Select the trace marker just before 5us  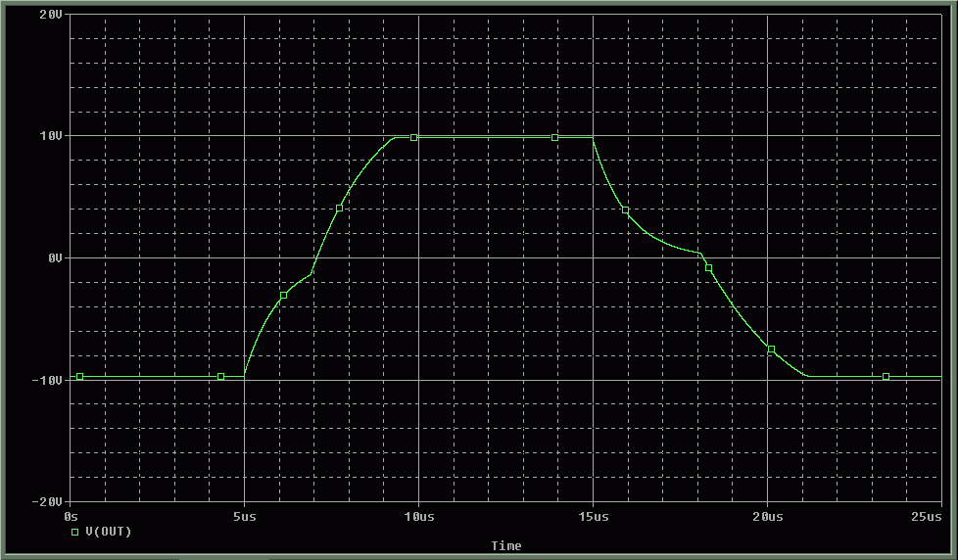click(220, 377)
